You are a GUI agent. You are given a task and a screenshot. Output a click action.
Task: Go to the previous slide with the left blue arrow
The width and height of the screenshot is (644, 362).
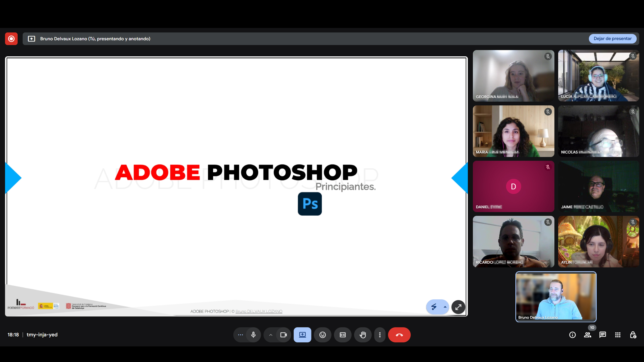tap(13, 178)
